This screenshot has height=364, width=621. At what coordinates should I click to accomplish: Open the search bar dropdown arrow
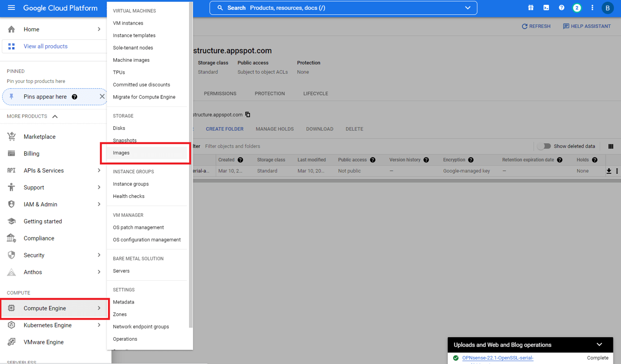point(468,8)
